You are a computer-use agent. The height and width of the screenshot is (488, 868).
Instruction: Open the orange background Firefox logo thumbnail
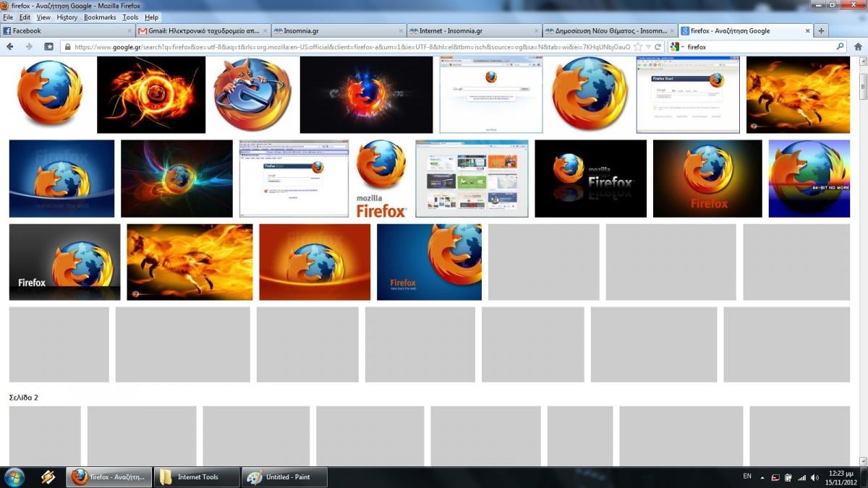315,262
